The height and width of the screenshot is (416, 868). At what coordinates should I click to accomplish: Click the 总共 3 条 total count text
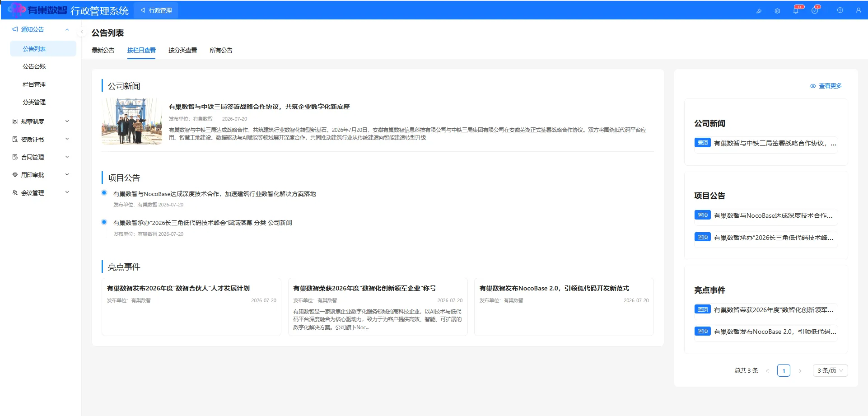[746, 370]
